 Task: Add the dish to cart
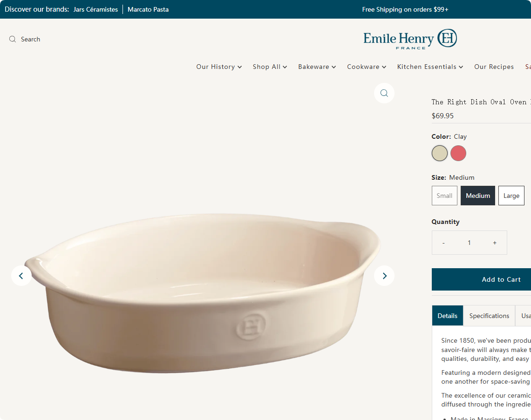[481, 279]
